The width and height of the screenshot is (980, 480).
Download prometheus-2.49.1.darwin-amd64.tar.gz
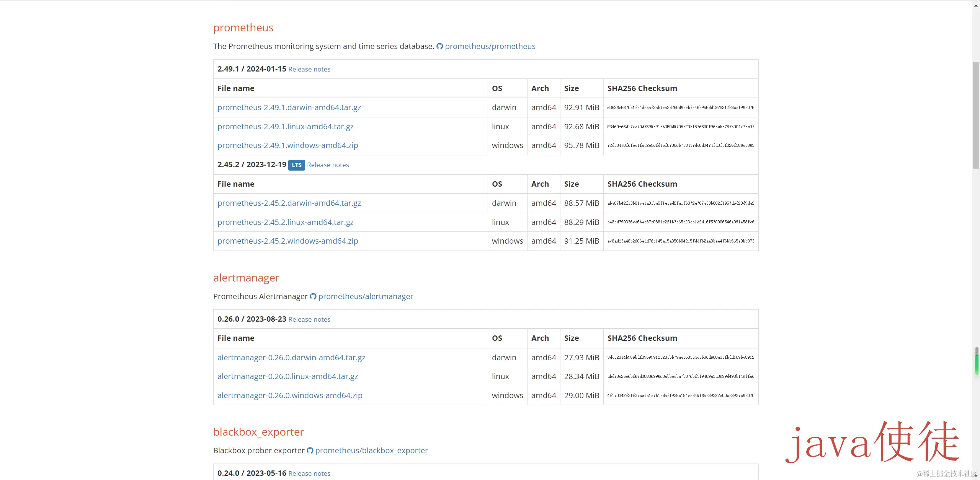(x=289, y=107)
